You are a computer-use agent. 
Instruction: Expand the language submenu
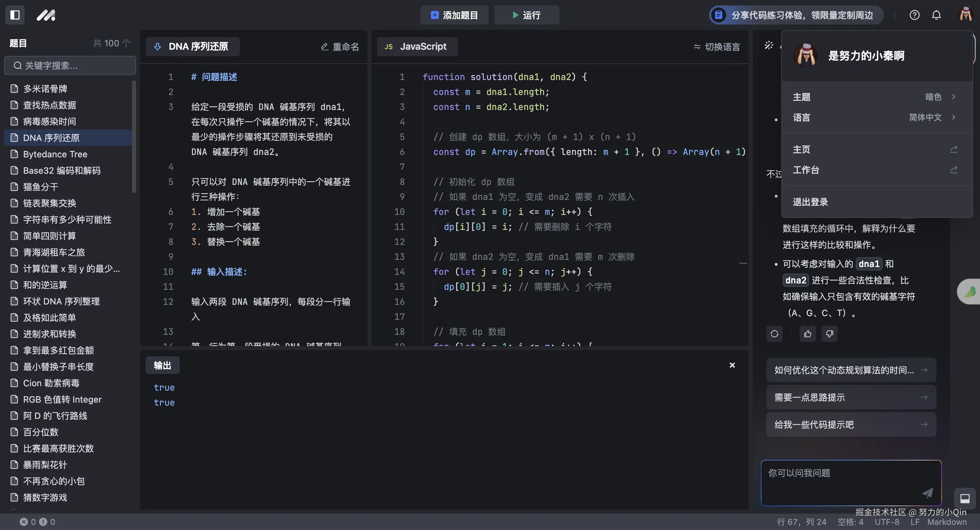pyautogui.click(x=875, y=117)
